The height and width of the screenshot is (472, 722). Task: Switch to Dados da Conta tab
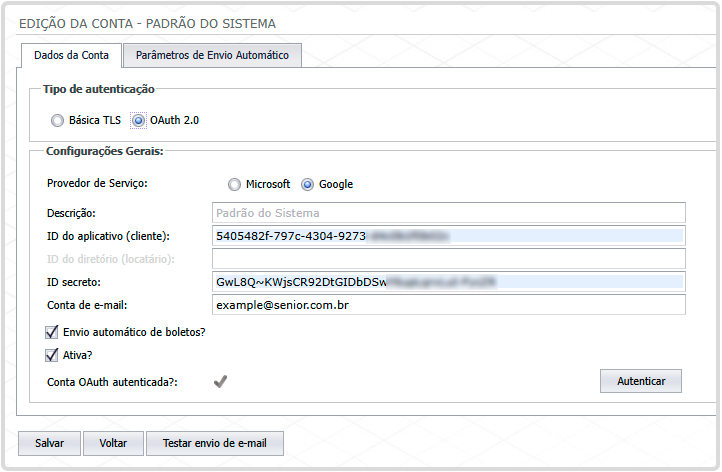pos(71,56)
